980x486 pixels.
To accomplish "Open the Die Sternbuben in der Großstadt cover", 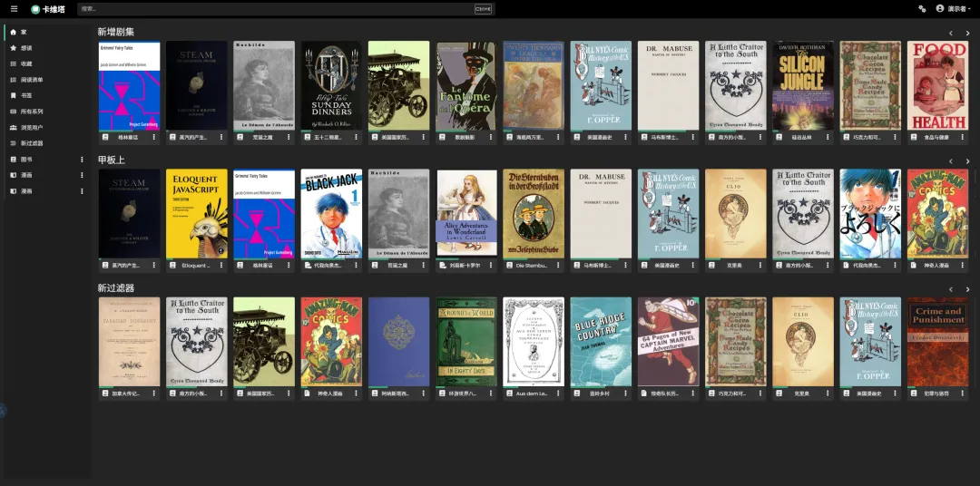I will [534, 214].
